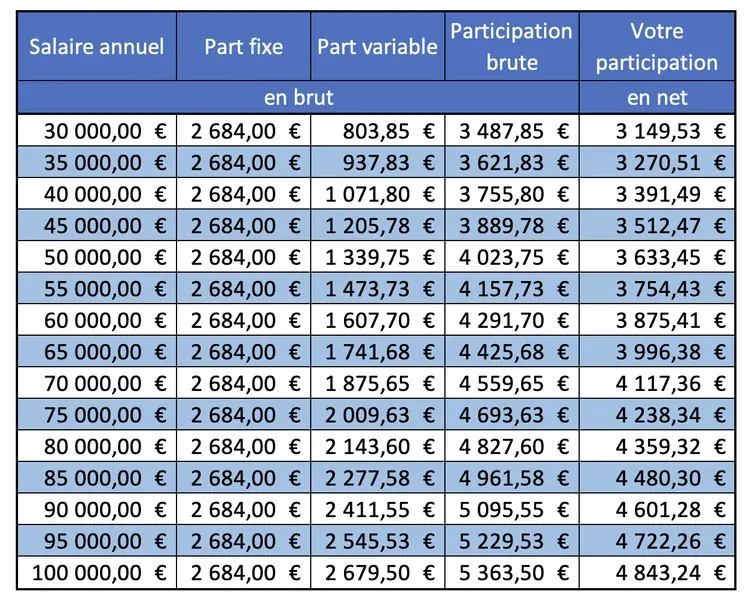Click the 3 996,38 € net participation cell
Screen dimensions: 750x605
656,352
